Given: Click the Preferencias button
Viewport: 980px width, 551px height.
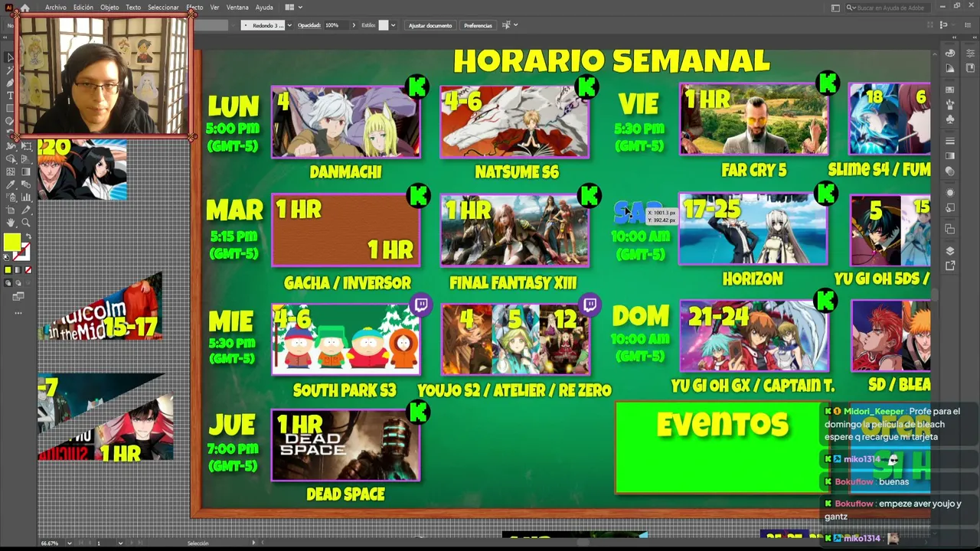Looking at the screenshot, I should 478,25.
